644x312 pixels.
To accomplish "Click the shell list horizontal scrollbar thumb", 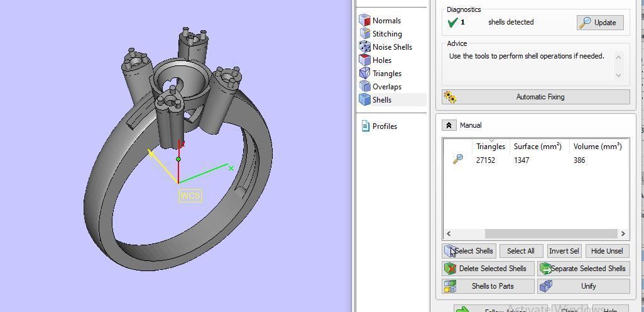I will [551, 233].
